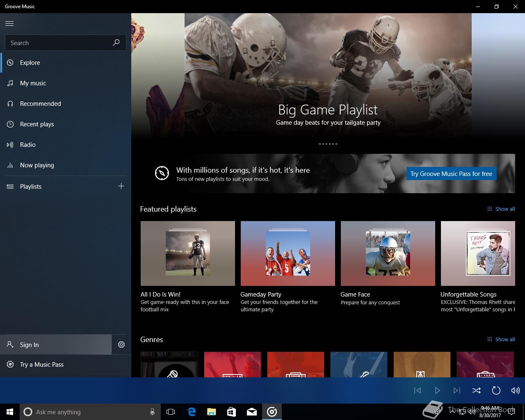Select Radio in sidebar

coord(66,145)
